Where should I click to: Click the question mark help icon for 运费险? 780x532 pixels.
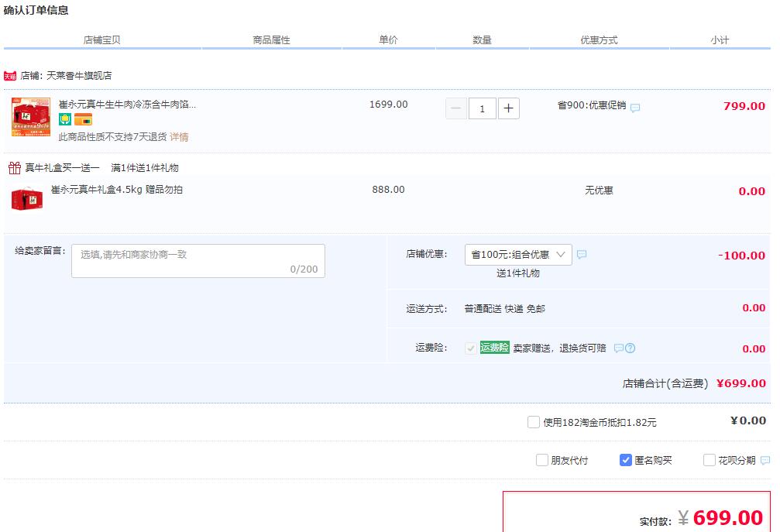tap(631, 348)
